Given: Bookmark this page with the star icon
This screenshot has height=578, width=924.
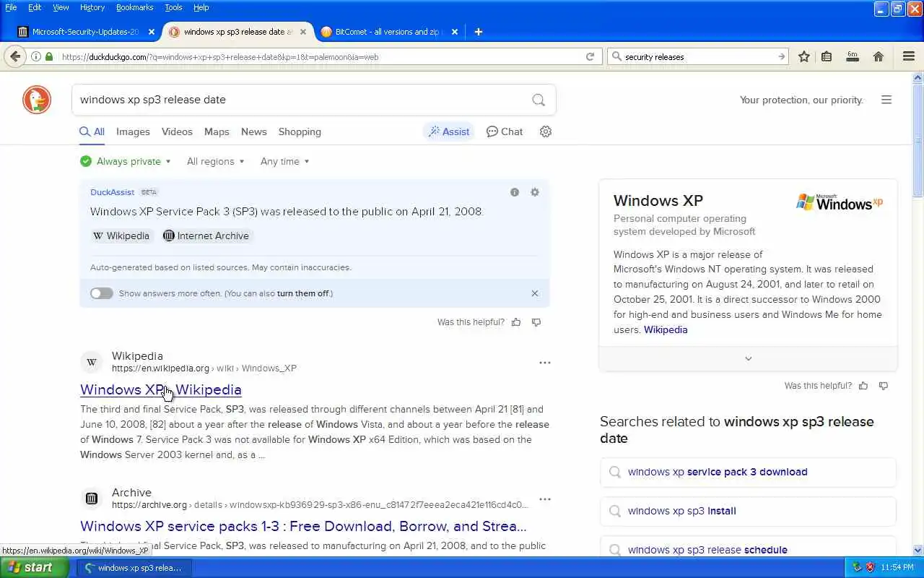Looking at the screenshot, I should pos(803,56).
